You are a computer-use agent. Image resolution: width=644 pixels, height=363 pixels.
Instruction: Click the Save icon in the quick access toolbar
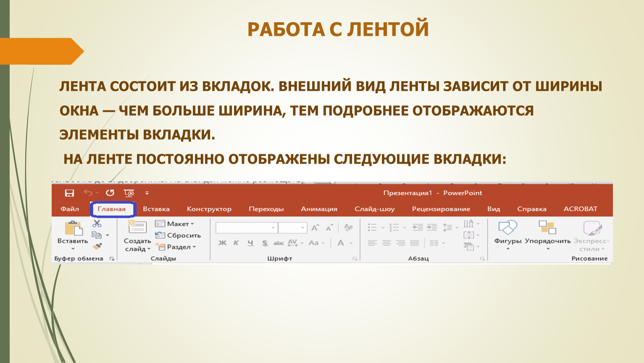point(69,193)
